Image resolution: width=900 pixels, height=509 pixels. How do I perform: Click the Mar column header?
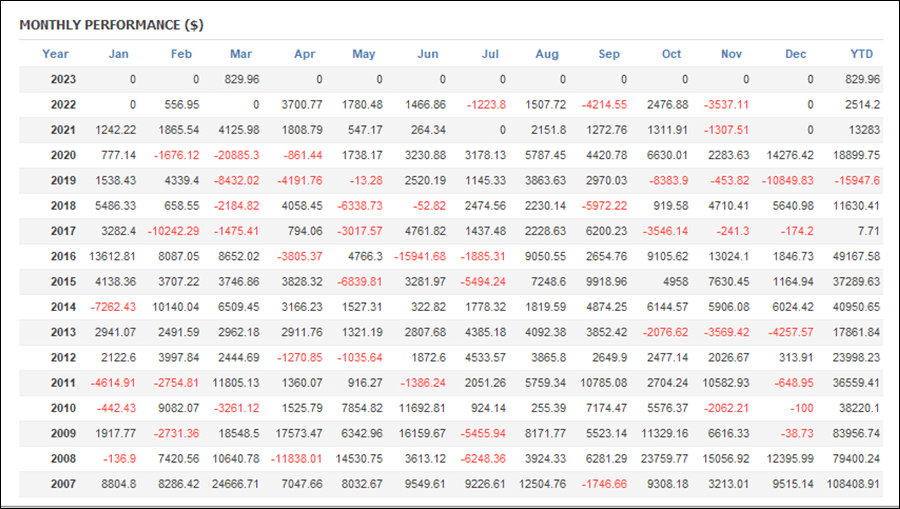coord(241,54)
